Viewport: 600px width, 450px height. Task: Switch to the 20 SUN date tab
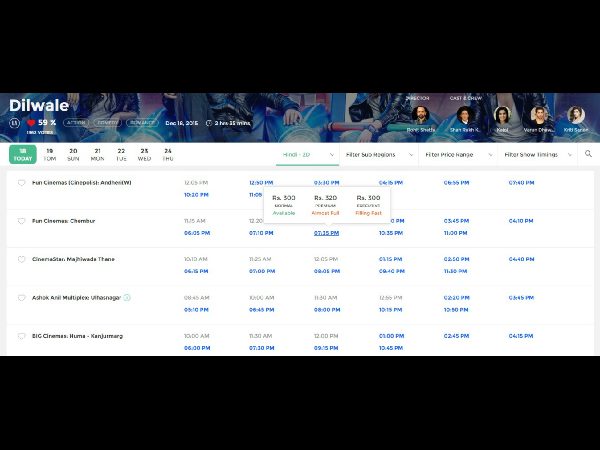[x=73, y=154]
